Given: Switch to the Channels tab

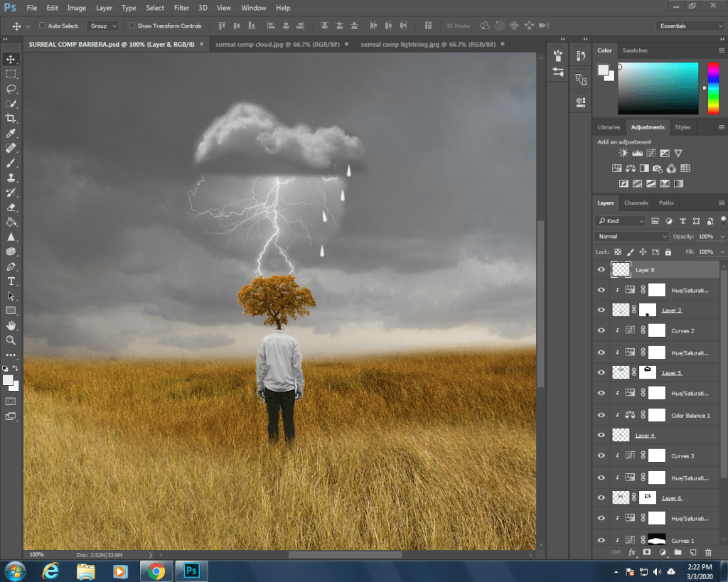Looking at the screenshot, I should [x=636, y=203].
